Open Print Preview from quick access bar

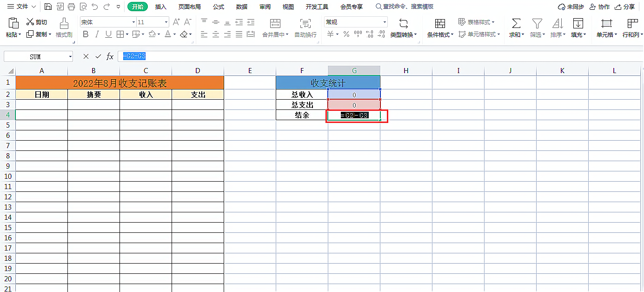[x=83, y=7]
